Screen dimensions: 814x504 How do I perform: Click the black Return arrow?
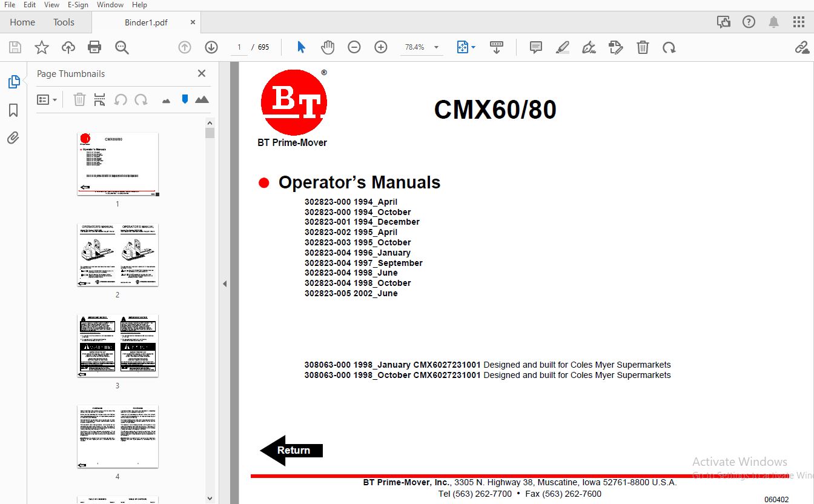click(x=291, y=450)
